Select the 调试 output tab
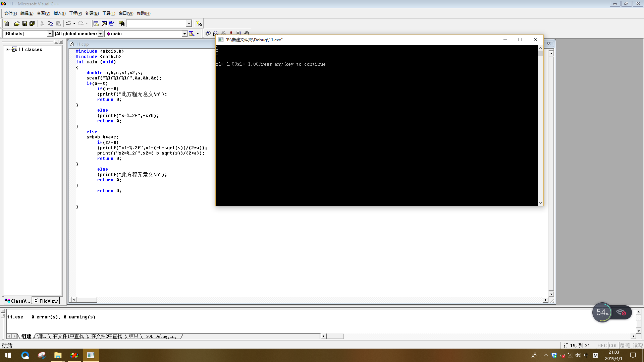The height and width of the screenshot is (362, 644). (x=42, y=336)
